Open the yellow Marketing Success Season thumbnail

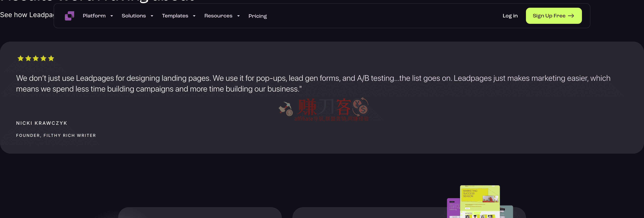click(479, 200)
